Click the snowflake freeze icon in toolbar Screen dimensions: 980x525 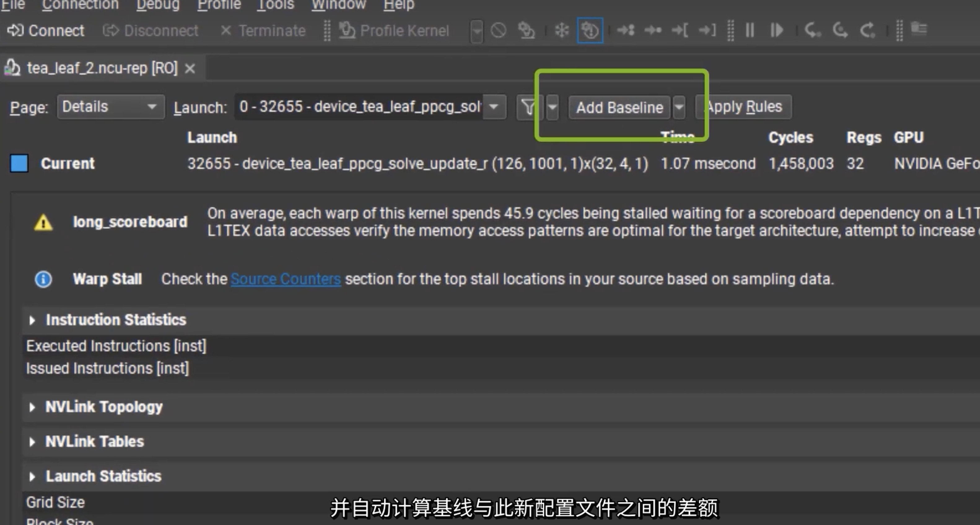tap(562, 30)
